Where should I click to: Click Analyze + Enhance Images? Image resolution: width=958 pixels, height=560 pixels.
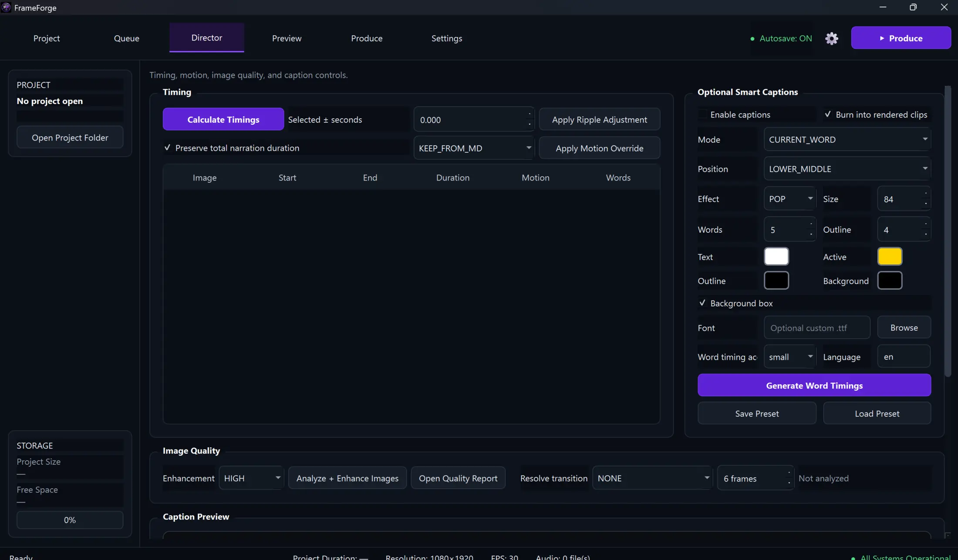coord(347,478)
